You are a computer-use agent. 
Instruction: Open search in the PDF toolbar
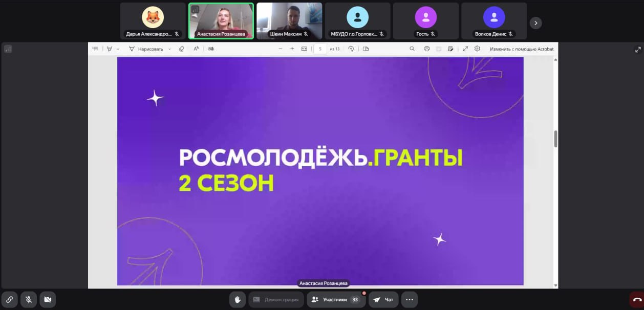[x=412, y=49]
